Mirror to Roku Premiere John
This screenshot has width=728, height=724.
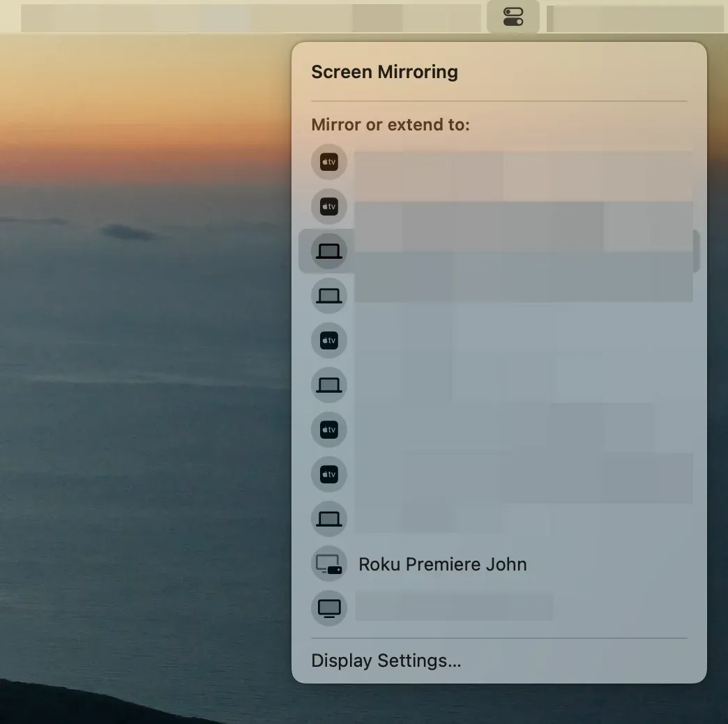pos(443,564)
